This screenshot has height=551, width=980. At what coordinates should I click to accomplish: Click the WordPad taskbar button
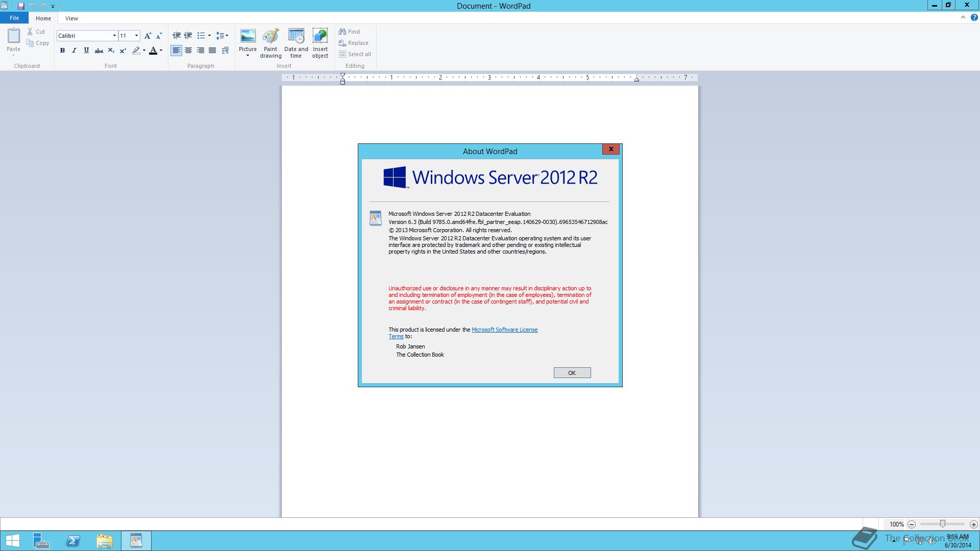136,541
